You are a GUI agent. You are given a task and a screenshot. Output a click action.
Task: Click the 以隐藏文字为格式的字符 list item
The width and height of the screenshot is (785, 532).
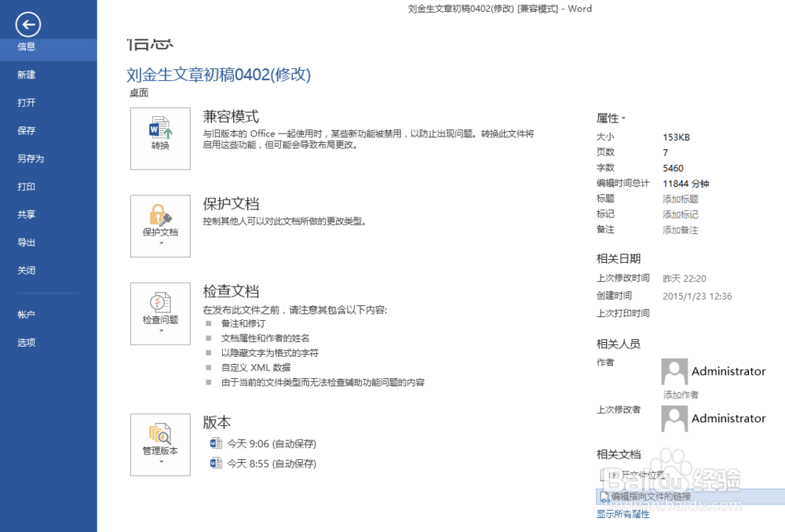click(270, 353)
